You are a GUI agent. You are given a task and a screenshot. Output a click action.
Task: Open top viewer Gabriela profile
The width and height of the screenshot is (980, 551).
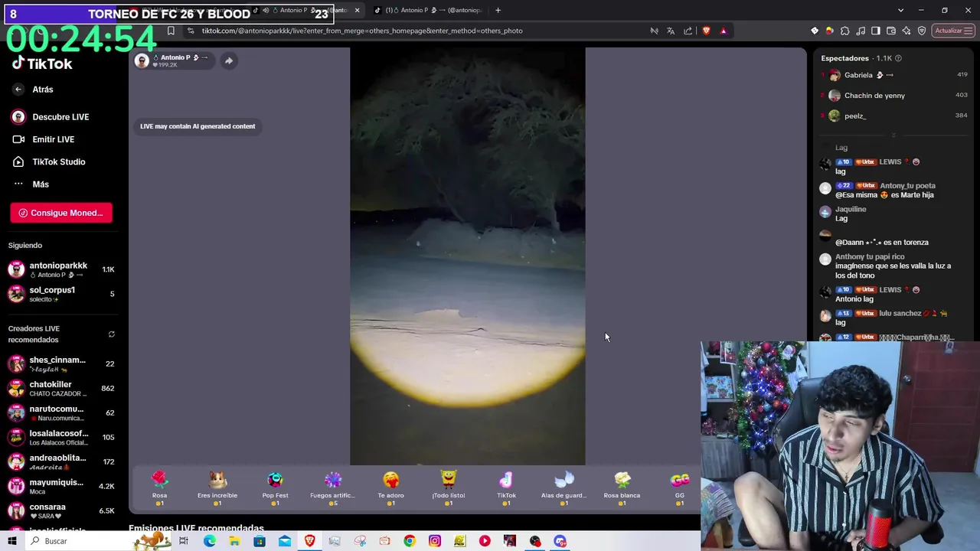tap(893, 75)
